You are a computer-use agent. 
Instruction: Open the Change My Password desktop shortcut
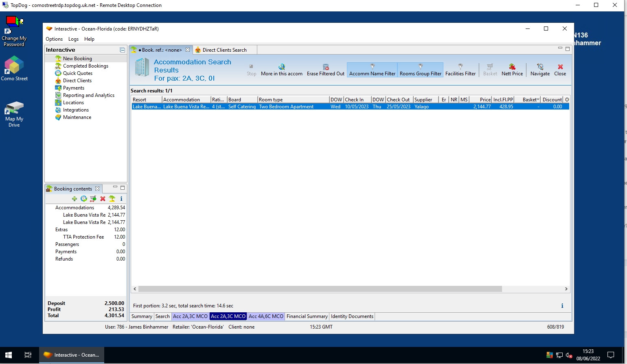(14, 32)
